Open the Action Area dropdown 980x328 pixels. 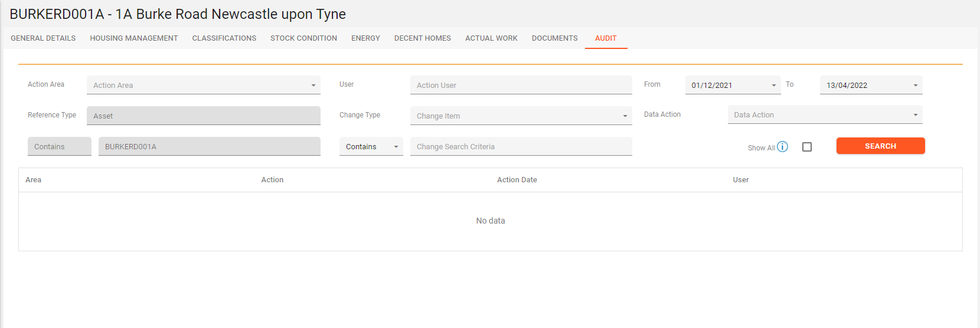(203, 85)
